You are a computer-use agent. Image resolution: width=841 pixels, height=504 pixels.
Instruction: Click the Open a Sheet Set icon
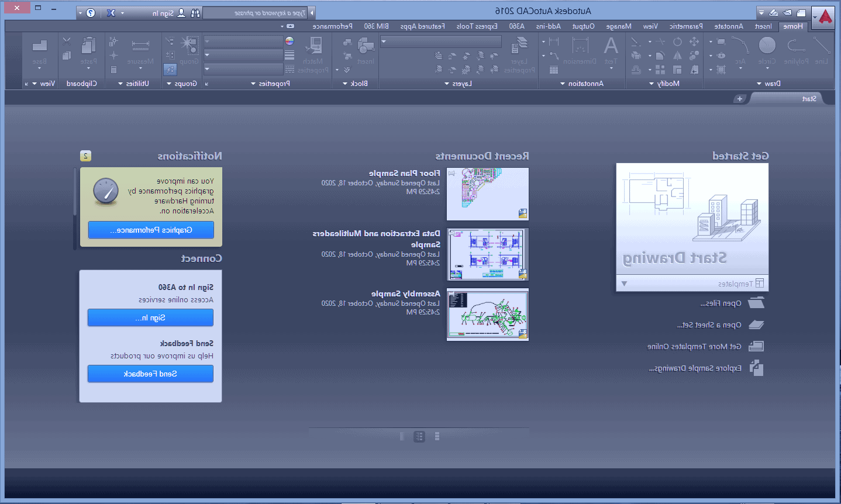tap(756, 325)
